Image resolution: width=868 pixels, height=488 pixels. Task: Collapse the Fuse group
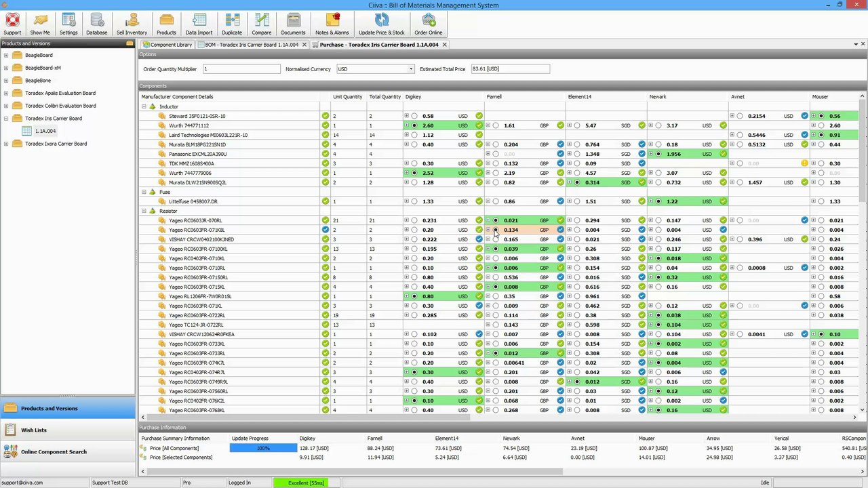coord(144,192)
